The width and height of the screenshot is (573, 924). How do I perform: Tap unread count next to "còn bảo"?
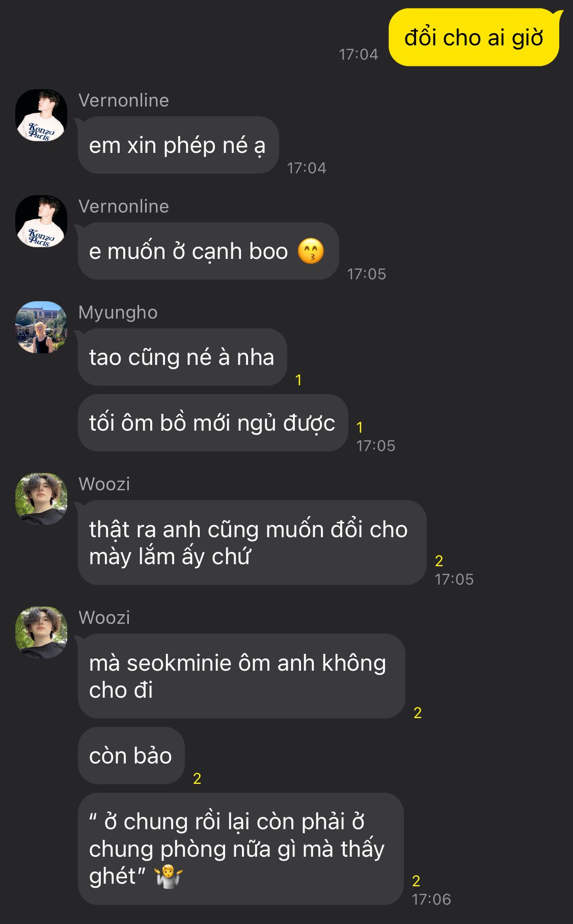[x=197, y=778]
